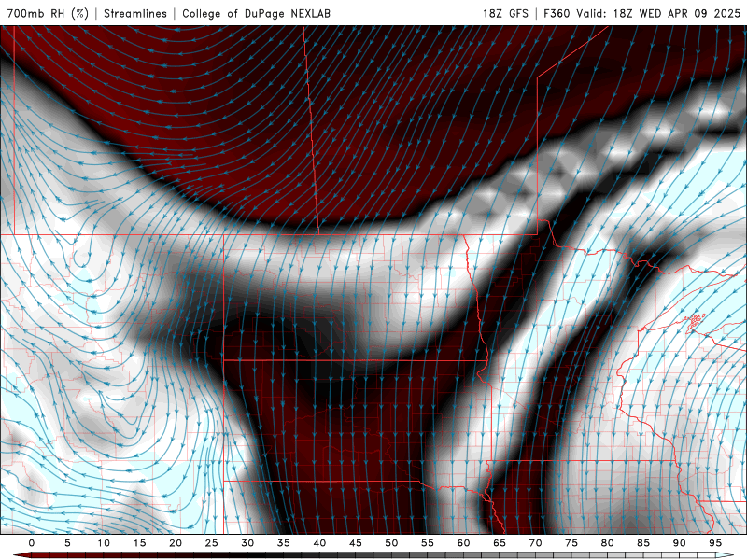Click the '65' value on color scale
This screenshot has width=747, height=560.
tap(500, 543)
